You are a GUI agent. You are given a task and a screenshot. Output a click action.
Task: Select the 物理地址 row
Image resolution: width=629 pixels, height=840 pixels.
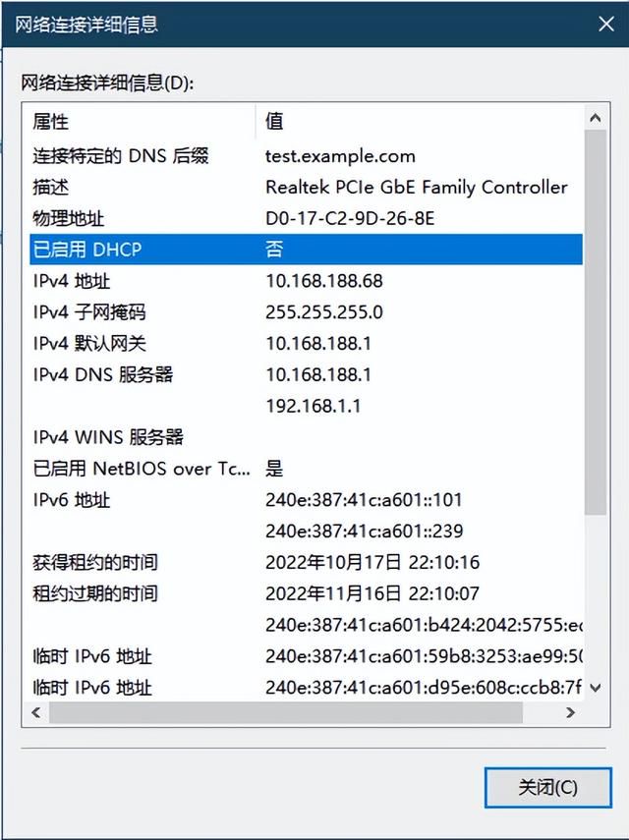[306, 218]
